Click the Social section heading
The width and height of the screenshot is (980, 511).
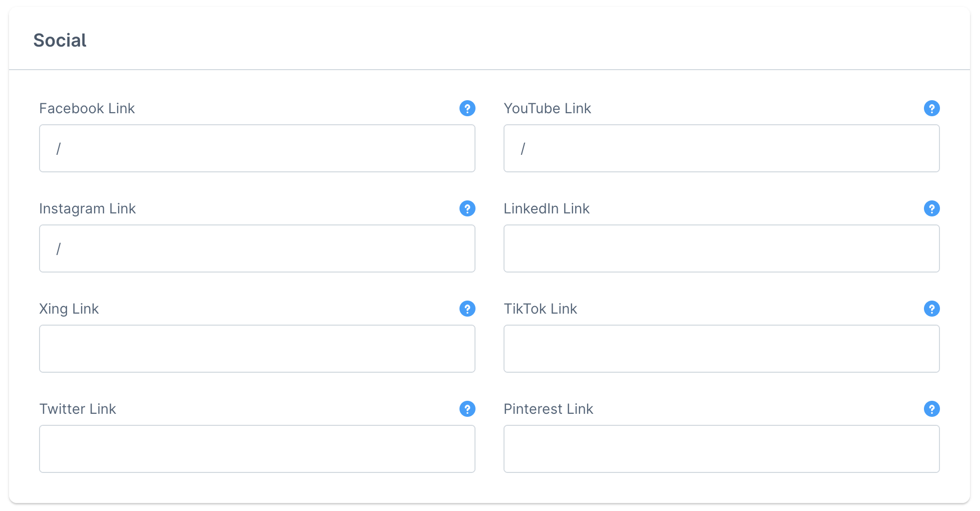point(60,40)
